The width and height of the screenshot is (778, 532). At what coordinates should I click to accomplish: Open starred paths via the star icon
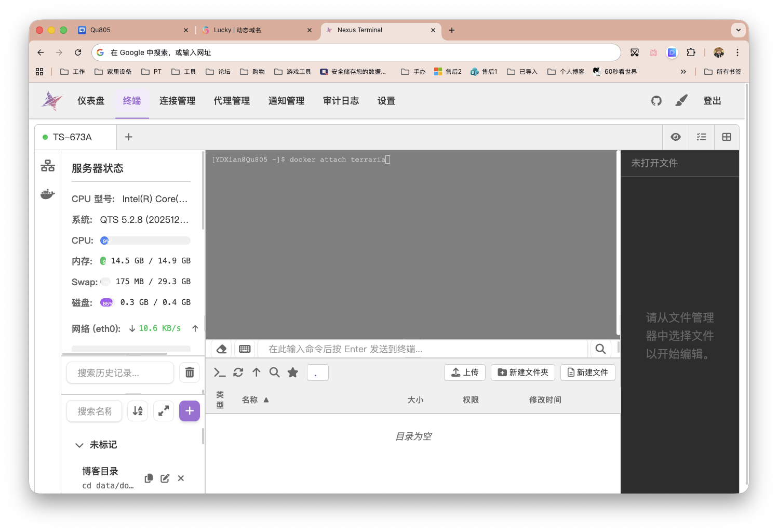pos(292,372)
